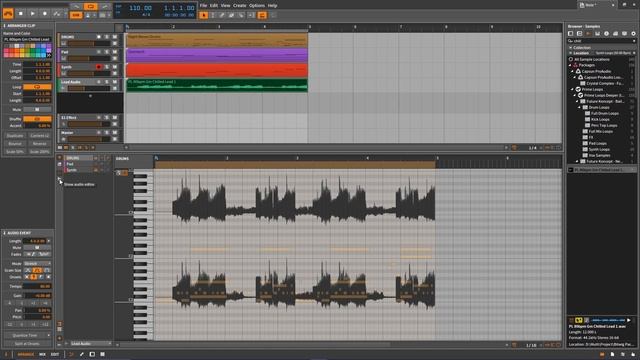Screen dimensions: 640x360
Task: Click the Scale 50% button
Action: tap(15, 152)
